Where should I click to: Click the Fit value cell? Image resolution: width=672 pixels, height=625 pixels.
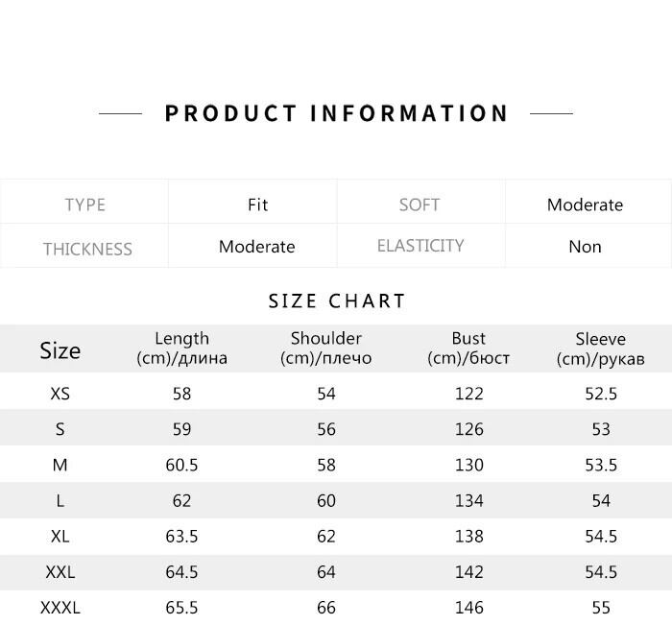coord(257,204)
